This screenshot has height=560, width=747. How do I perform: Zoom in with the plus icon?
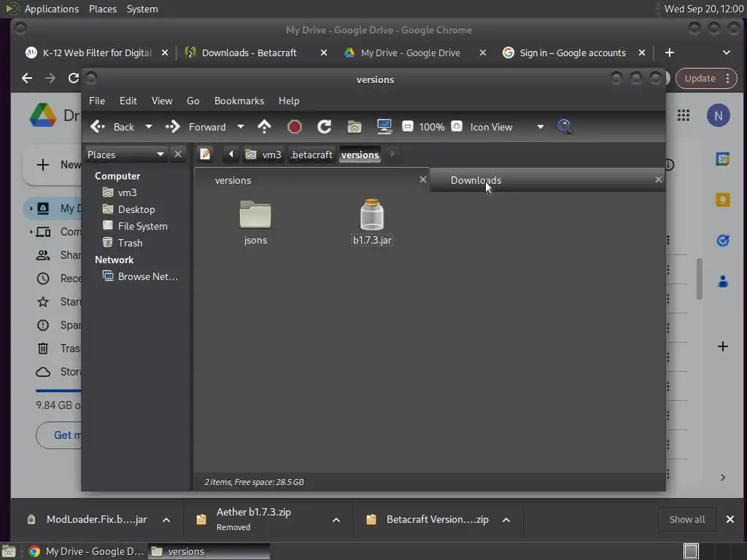tap(457, 126)
